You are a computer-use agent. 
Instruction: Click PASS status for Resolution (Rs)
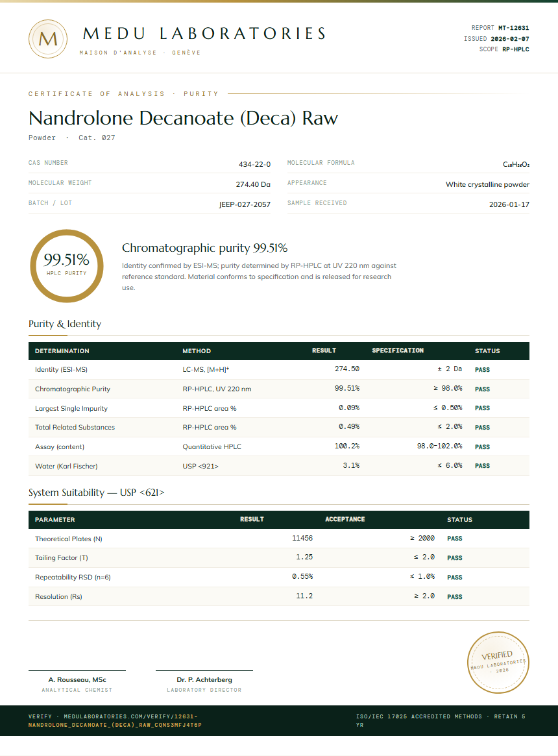click(455, 597)
